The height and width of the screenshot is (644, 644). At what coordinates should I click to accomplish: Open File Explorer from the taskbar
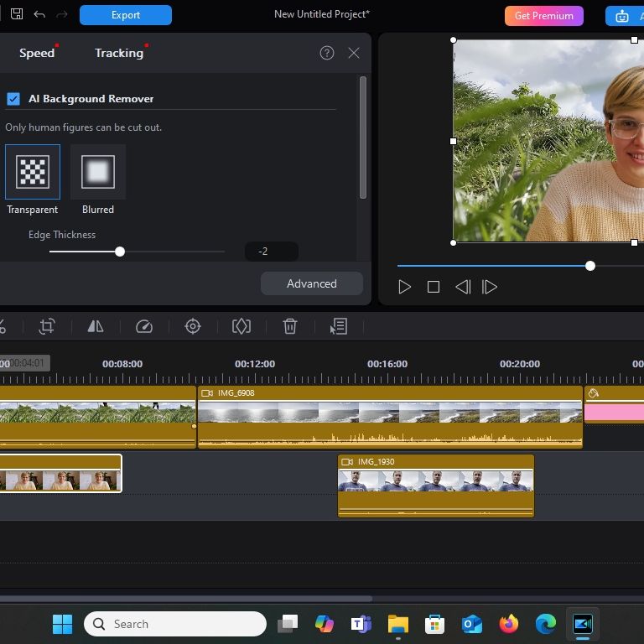[x=398, y=624]
